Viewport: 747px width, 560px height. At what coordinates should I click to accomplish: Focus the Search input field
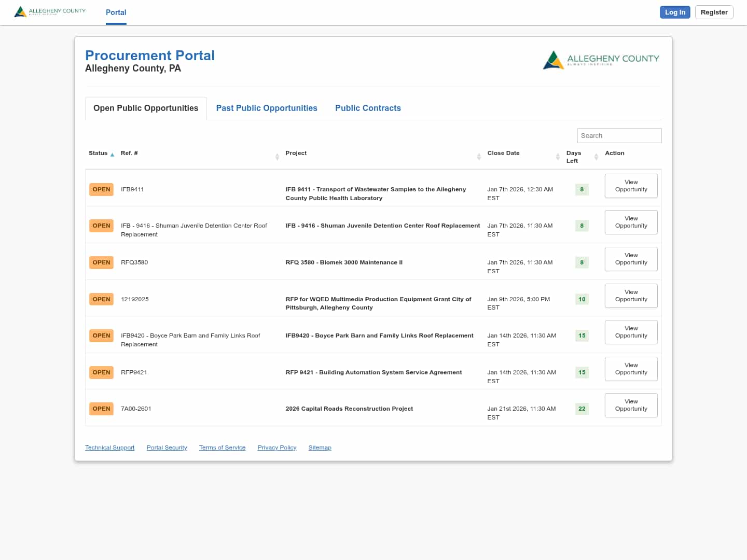(x=619, y=135)
